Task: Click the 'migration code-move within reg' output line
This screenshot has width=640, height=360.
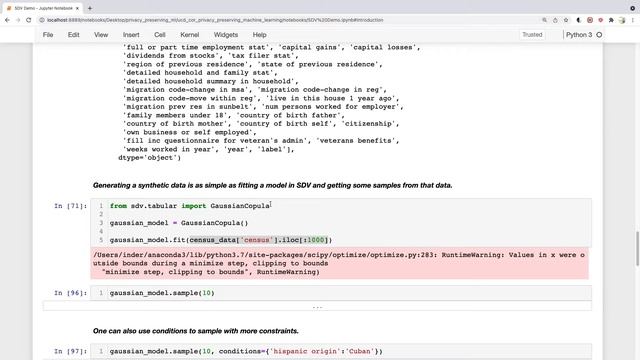Action: click(261, 98)
